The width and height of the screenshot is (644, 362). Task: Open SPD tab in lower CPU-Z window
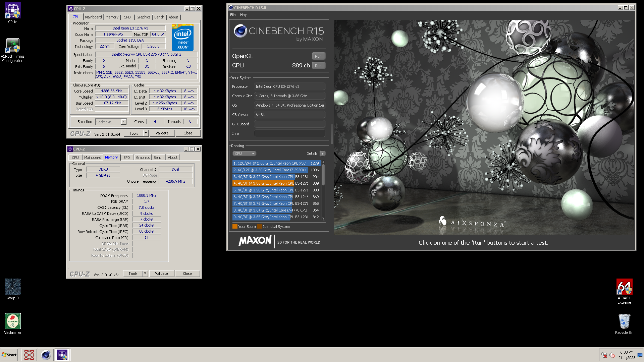click(127, 158)
